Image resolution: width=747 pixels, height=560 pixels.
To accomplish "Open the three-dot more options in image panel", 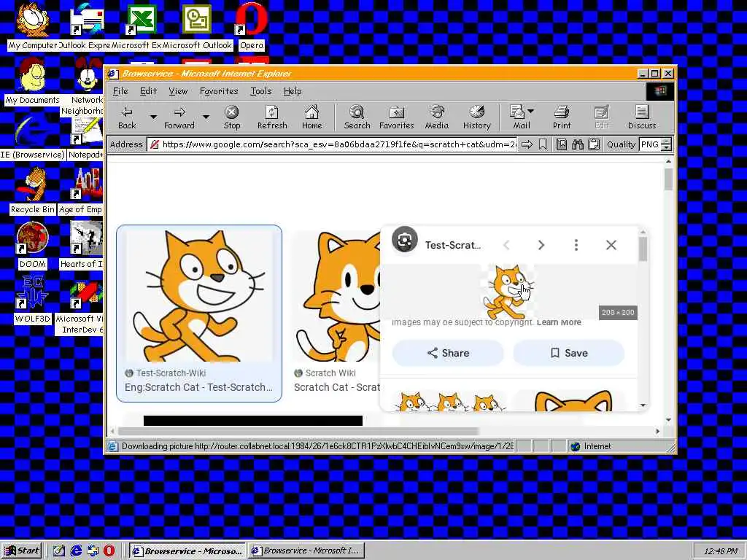I will (576, 245).
